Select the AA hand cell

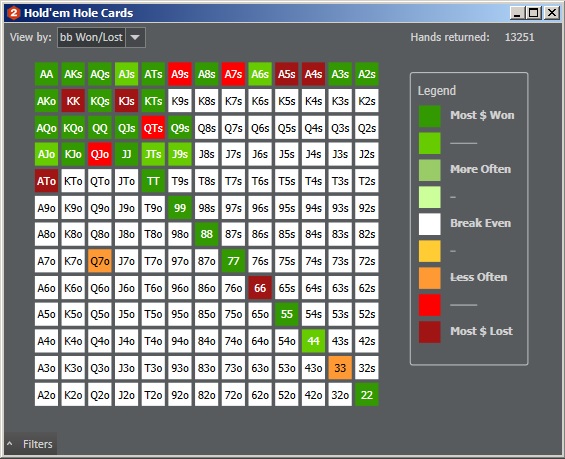click(x=46, y=74)
